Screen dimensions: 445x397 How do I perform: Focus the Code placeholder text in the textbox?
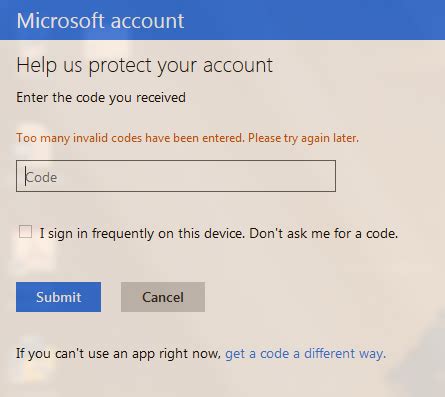pyautogui.click(x=41, y=177)
